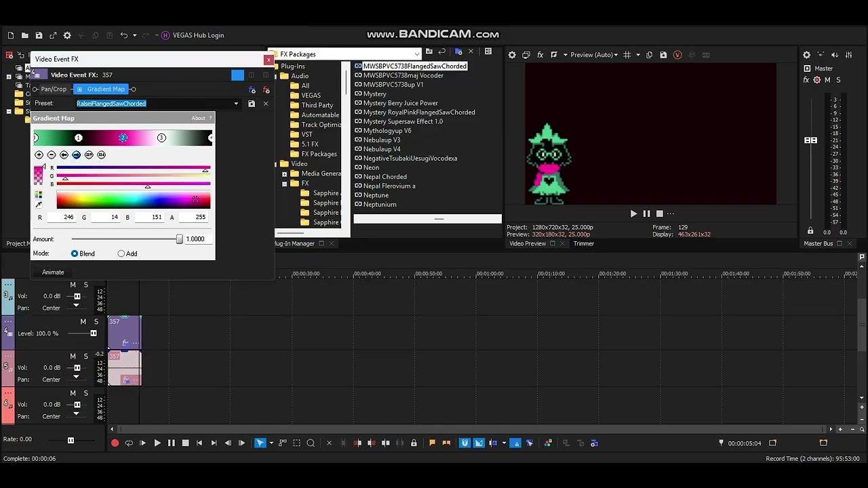868x488 pixels.
Task: Click the Amount value field showing 1.0000
Action: click(x=197, y=239)
